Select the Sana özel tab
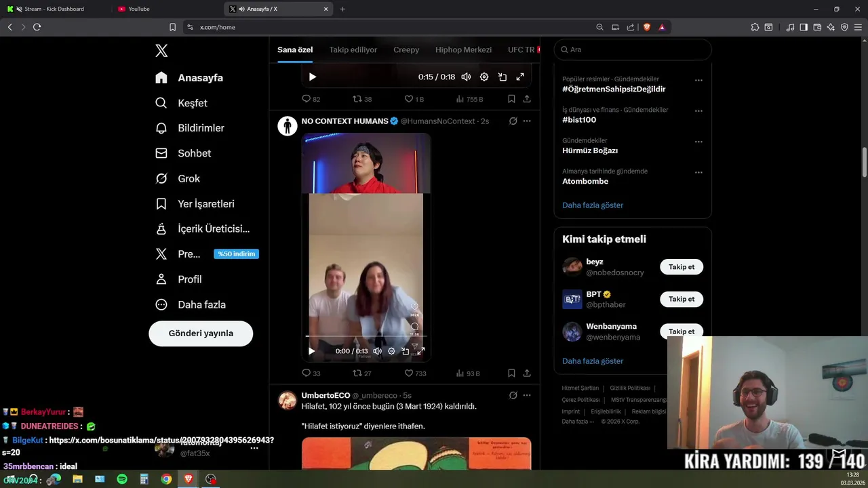868x488 pixels. [x=295, y=49]
